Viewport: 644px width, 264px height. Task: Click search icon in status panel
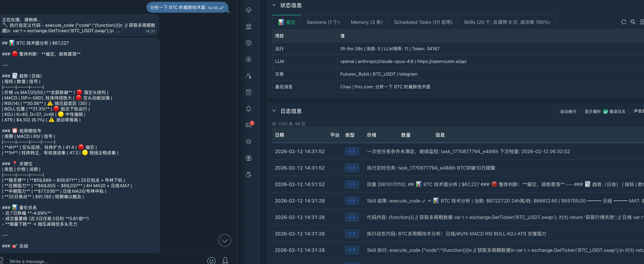(633, 22)
